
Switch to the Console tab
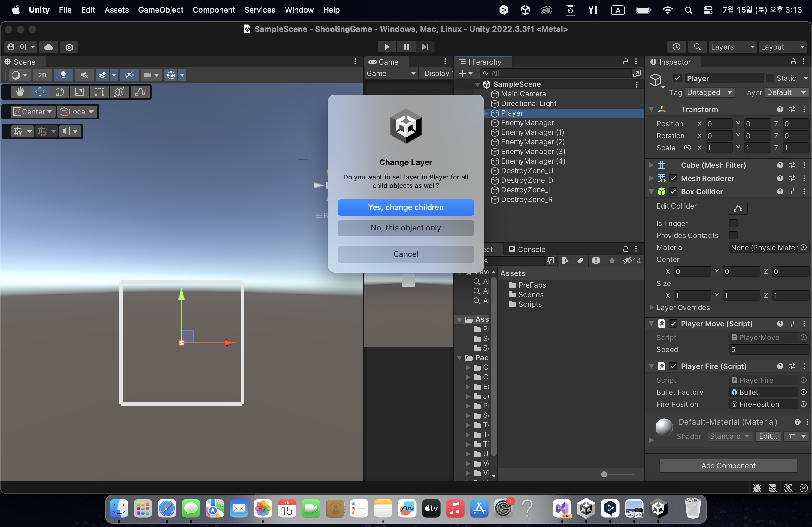pyautogui.click(x=527, y=249)
